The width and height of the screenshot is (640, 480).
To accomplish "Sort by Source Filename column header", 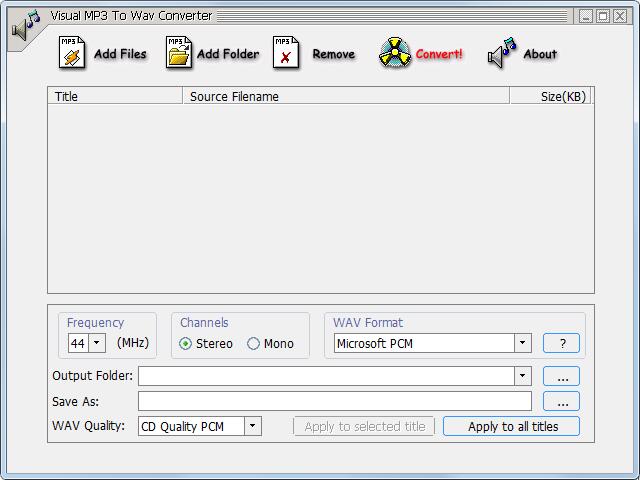I will 346,96.
